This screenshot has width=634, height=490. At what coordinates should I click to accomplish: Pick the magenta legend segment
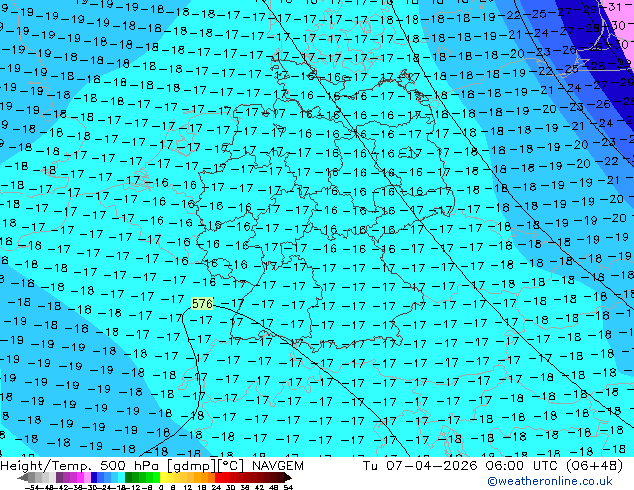point(80,478)
